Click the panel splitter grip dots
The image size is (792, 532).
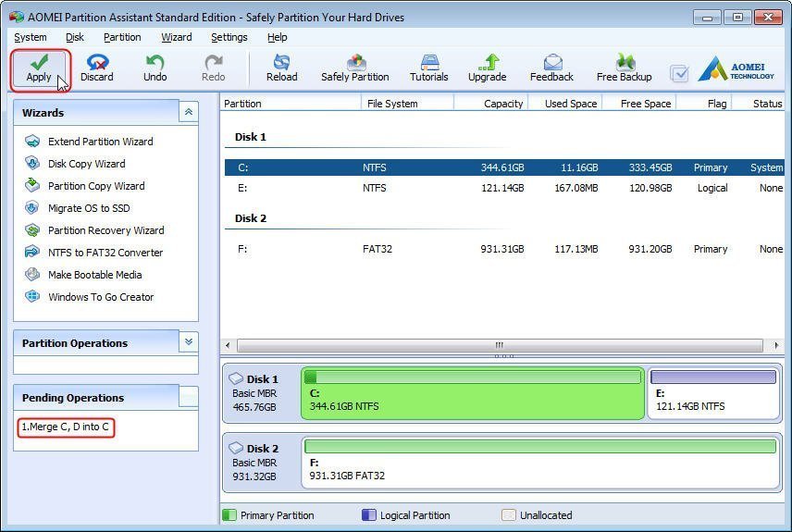pos(503,356)
